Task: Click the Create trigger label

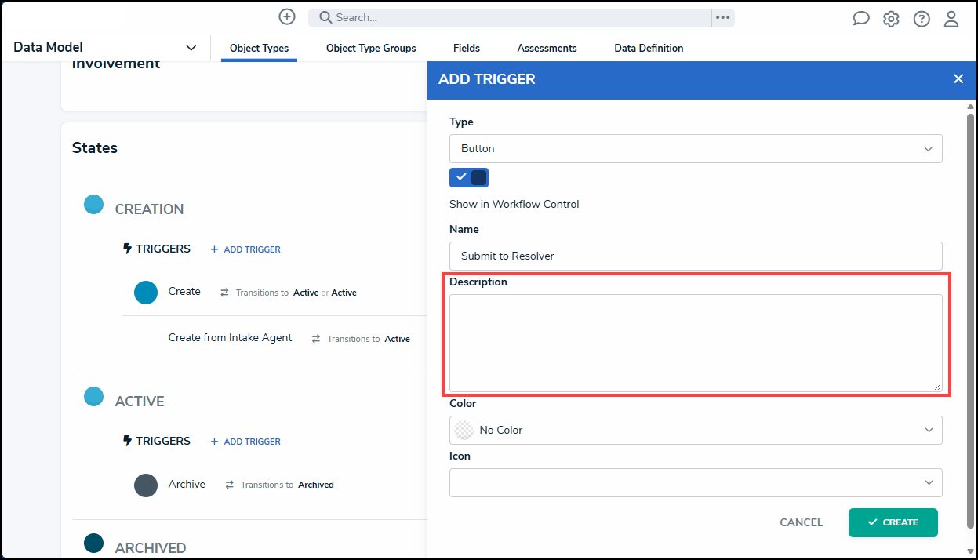Action: [184, 291]
